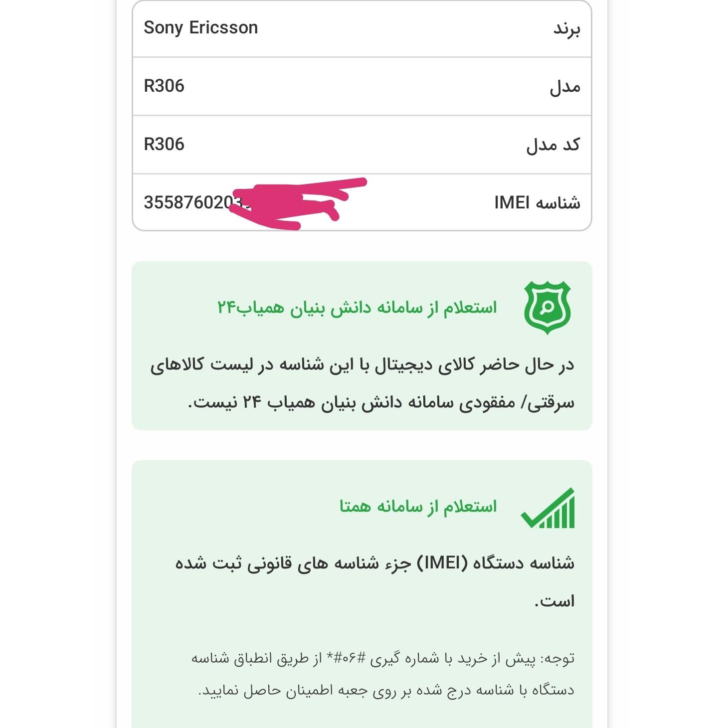
Task: Click the green Hamta inquiry card
Action: coord(362,594)
